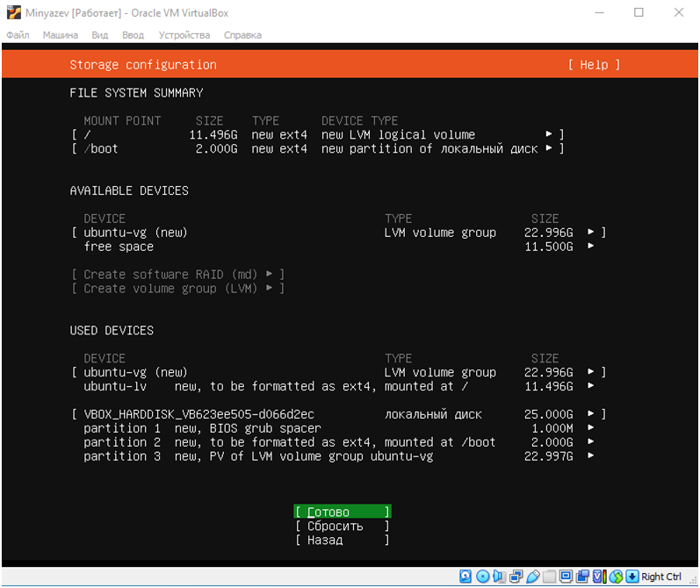Click the FILE SYSTEM SUMMARY heading
Viewport: 700px width, 588px height.
pos(136,93)
